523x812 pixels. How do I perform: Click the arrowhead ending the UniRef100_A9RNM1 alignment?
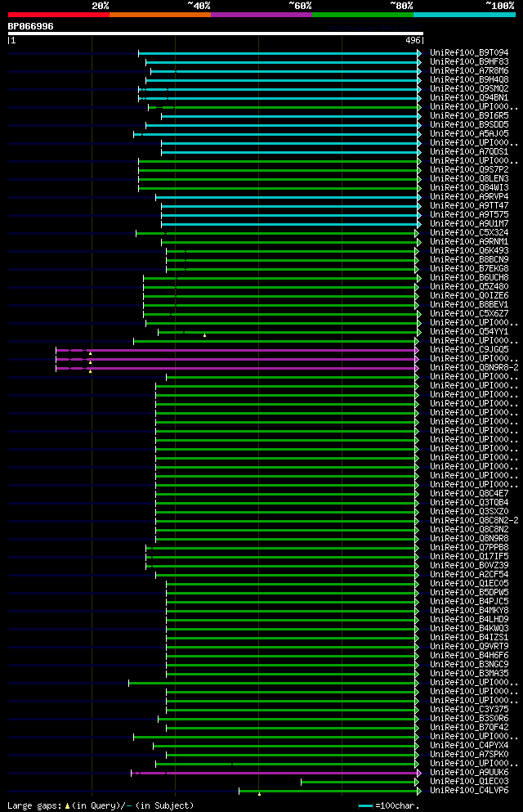click(419, 242)
